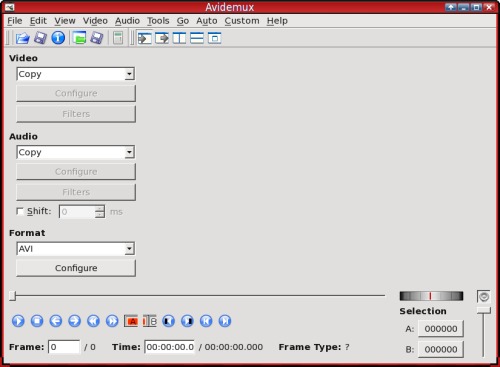The height and width of the screenshot is (367, 500).
Task: Open the Format AVI dropdown
Action: click(75, 249)
